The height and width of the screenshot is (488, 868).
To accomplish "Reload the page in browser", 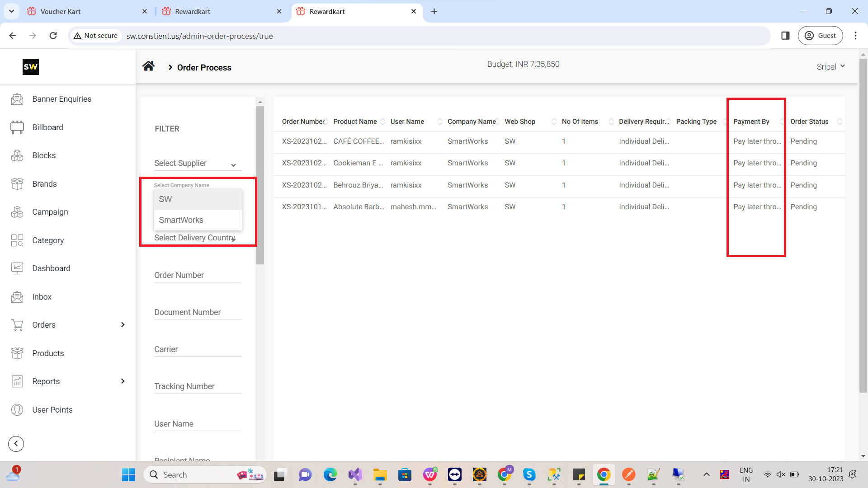I will coord(53,36).
